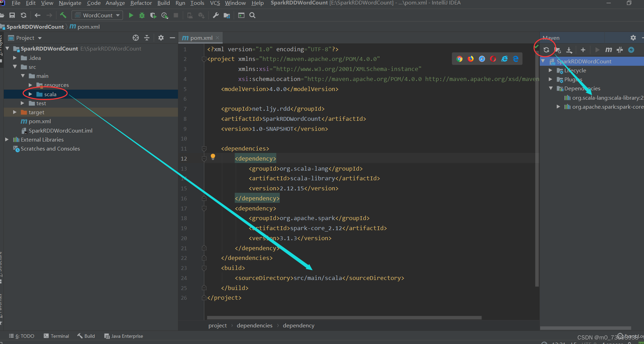Add Maven Projects with the plus icon
The image size is (644, 344).
tap(583, 50)
